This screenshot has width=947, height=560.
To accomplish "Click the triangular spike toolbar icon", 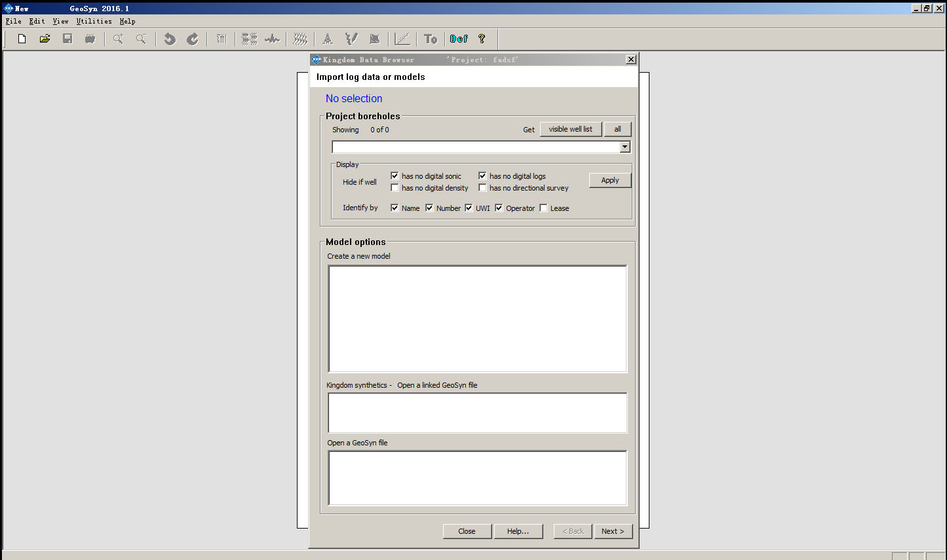I will coord(328,39).
